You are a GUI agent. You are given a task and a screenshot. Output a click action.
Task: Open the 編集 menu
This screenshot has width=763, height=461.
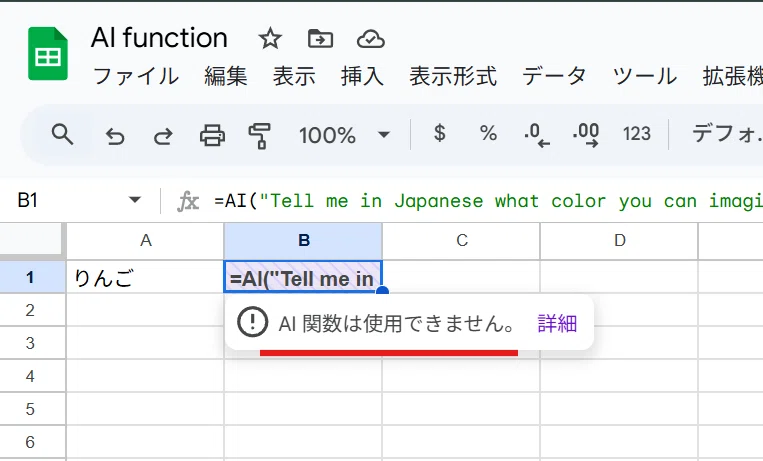coord(226,76)
